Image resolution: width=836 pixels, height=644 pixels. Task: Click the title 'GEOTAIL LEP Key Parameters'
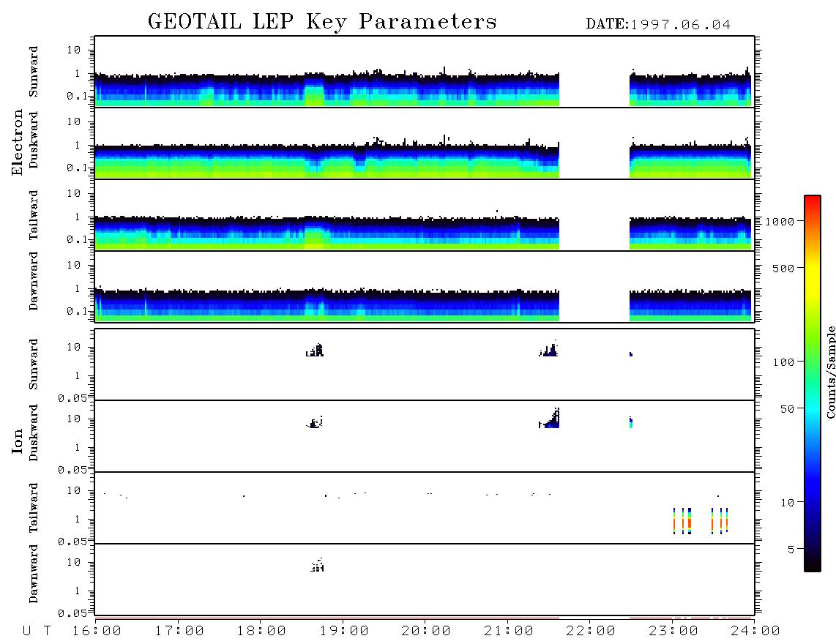(x=322, y=22)
